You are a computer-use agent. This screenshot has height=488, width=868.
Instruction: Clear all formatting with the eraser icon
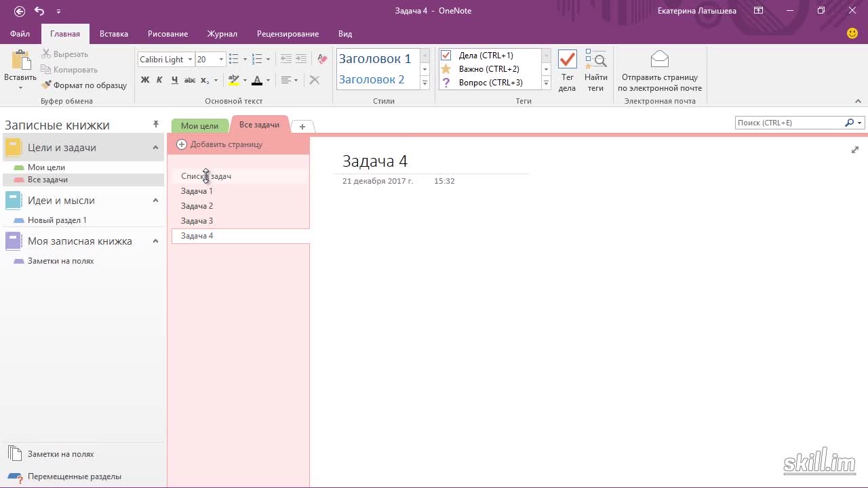(x=322, y=60)
